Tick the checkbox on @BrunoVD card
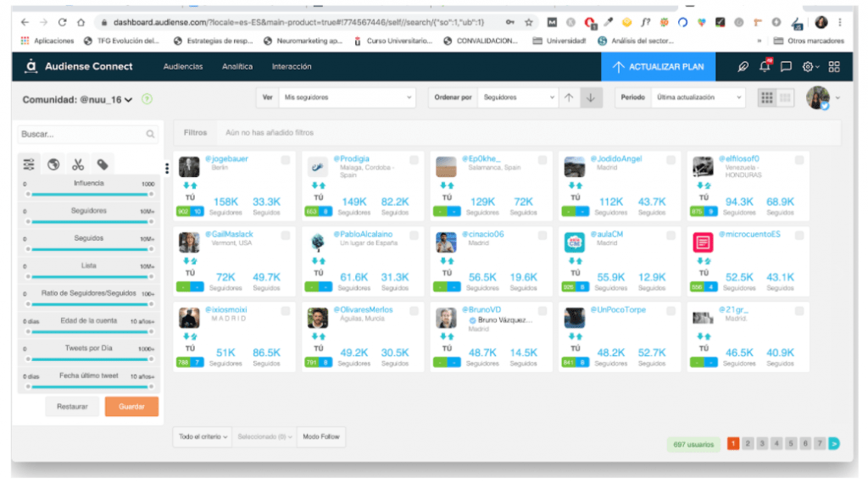 (x=542, y=311)
